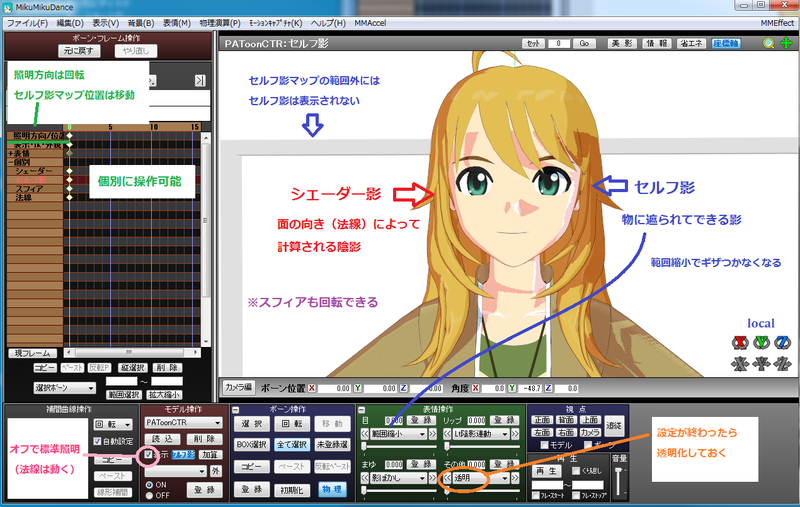Click next lip morph >> arrow
Image resolution: width=800 pixels, height=507 pixels.
point(515,434)
